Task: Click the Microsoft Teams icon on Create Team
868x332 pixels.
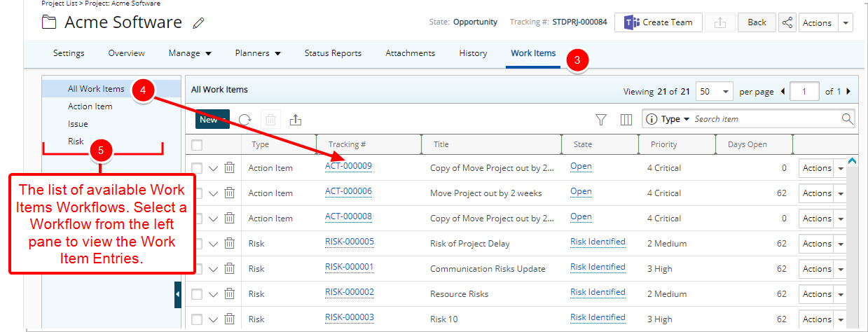Action: [631, 22]
